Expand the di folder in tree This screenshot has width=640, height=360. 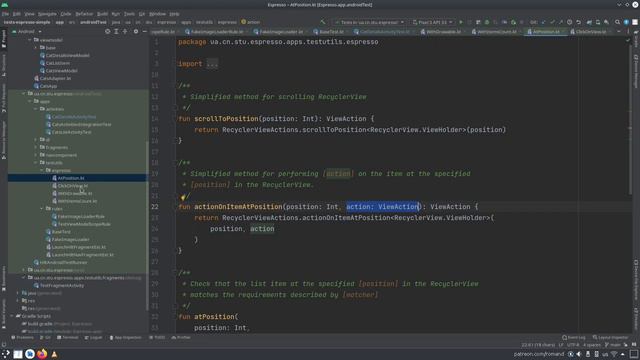[36, 140]
